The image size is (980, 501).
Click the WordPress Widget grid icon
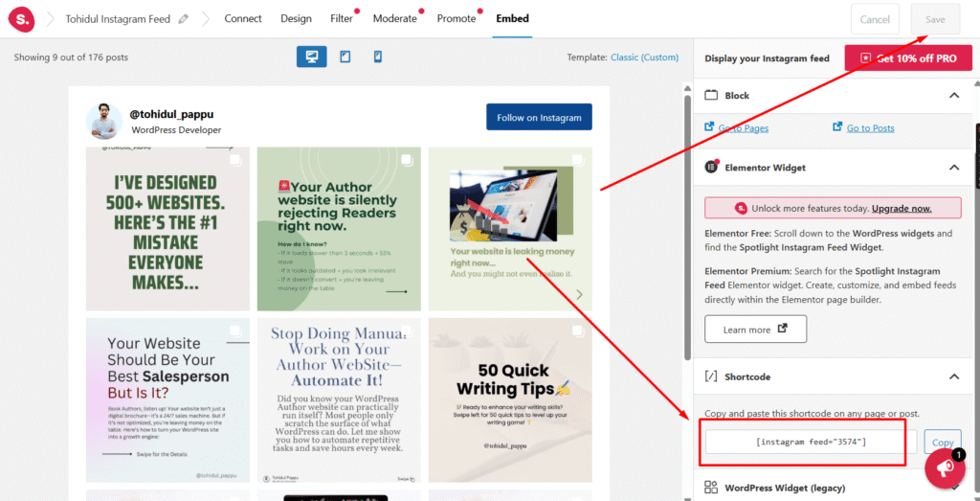pyautogui.click(x=711, y=488)
